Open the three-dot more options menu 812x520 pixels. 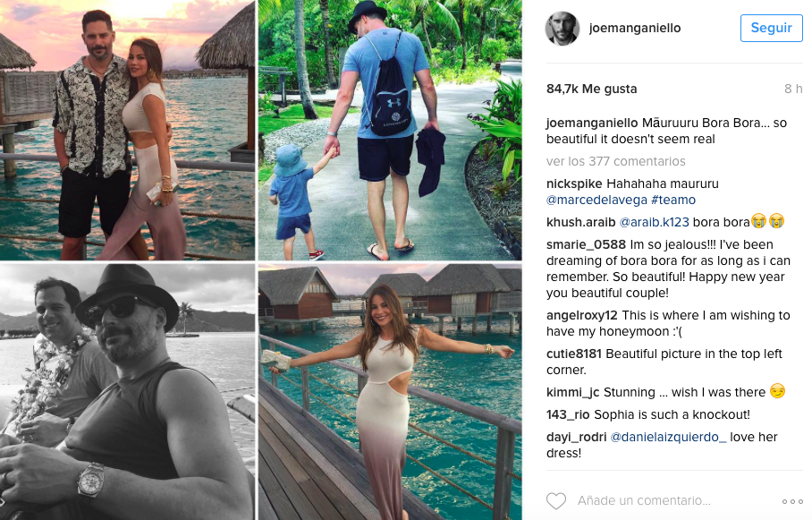pos(792,501)
